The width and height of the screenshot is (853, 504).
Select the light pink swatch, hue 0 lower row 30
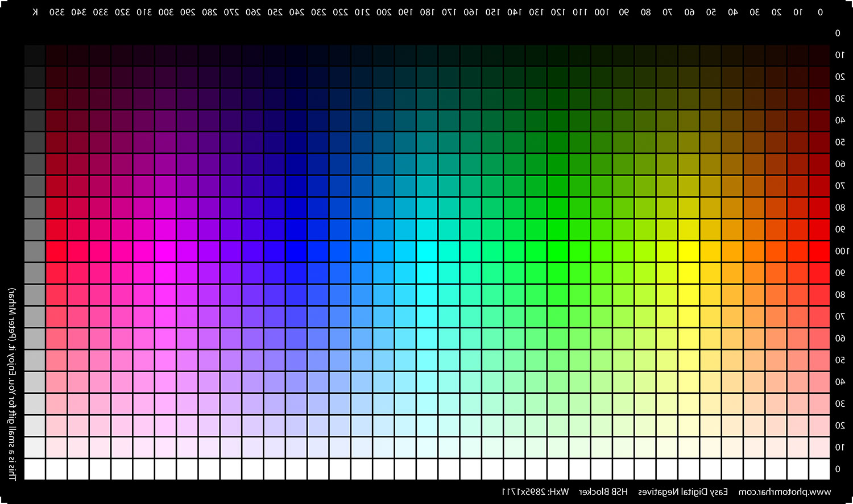click(x=819, y=403)
